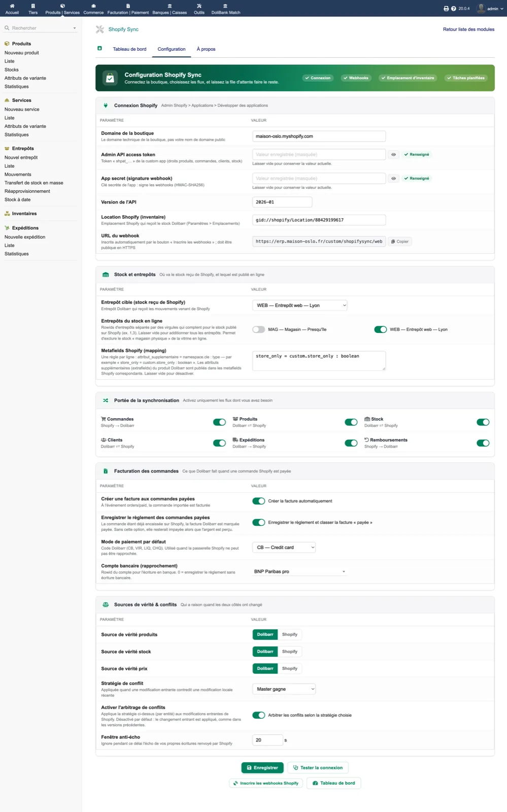Screen dimensions: 507x812
Task: Click the Services bell icon in sidebar
Action: point(7,100)
